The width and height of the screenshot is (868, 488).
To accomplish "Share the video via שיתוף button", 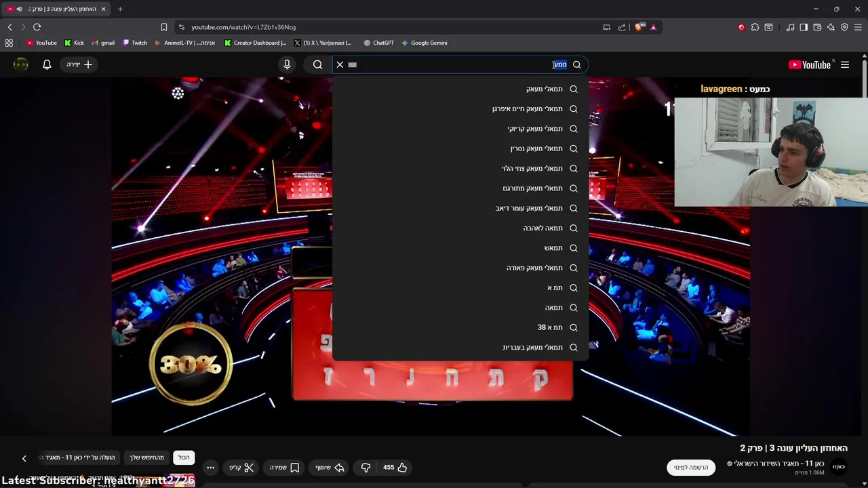I will coord(330,468).
